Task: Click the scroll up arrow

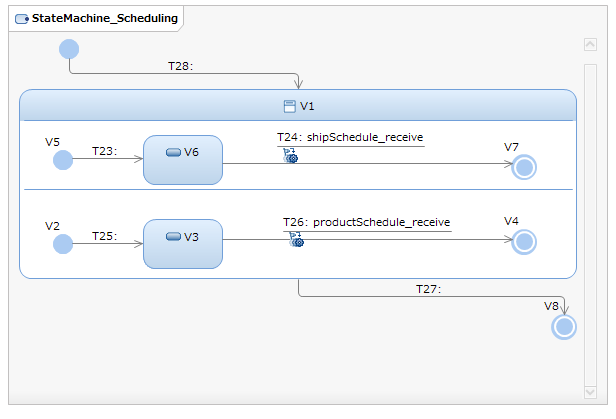Action: (x=590, y=45)
